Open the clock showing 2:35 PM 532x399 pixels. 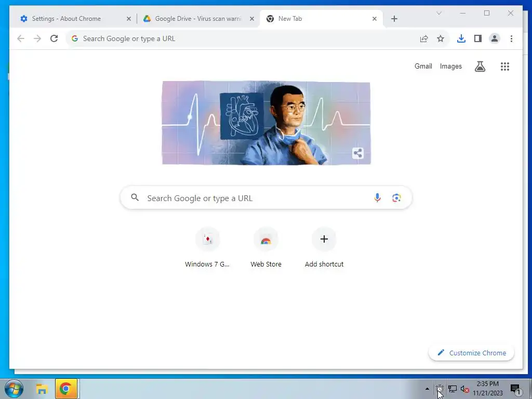pyautogui.click(x=487, y=389)
